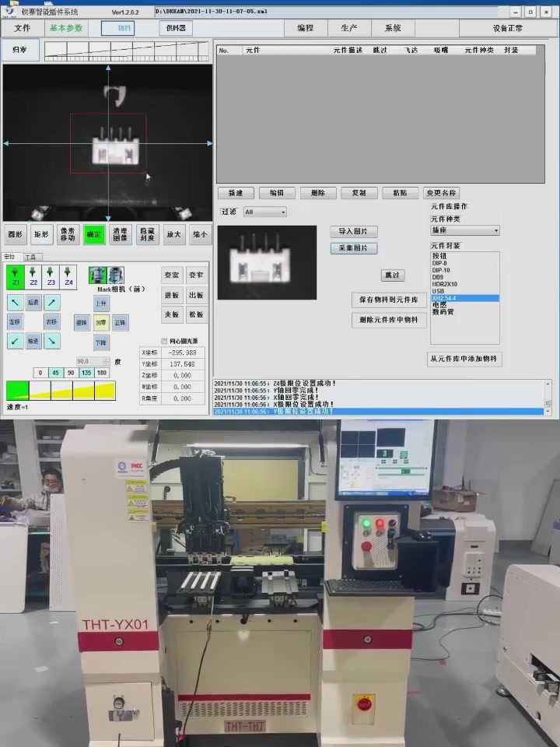Image resolution: width=560 pixels, height=747 pixels.
Task: Switch to the 物料 tab
Action: click(118, 29)
